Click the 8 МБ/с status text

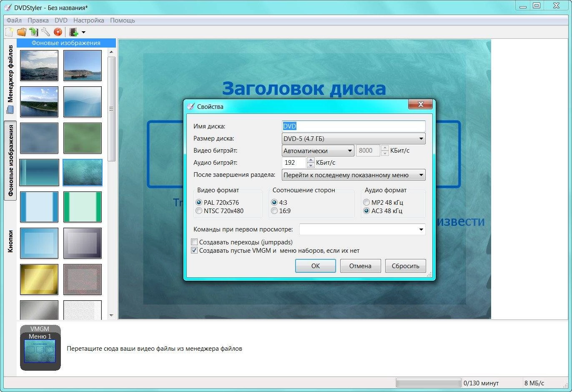click(x=534, y=383)
